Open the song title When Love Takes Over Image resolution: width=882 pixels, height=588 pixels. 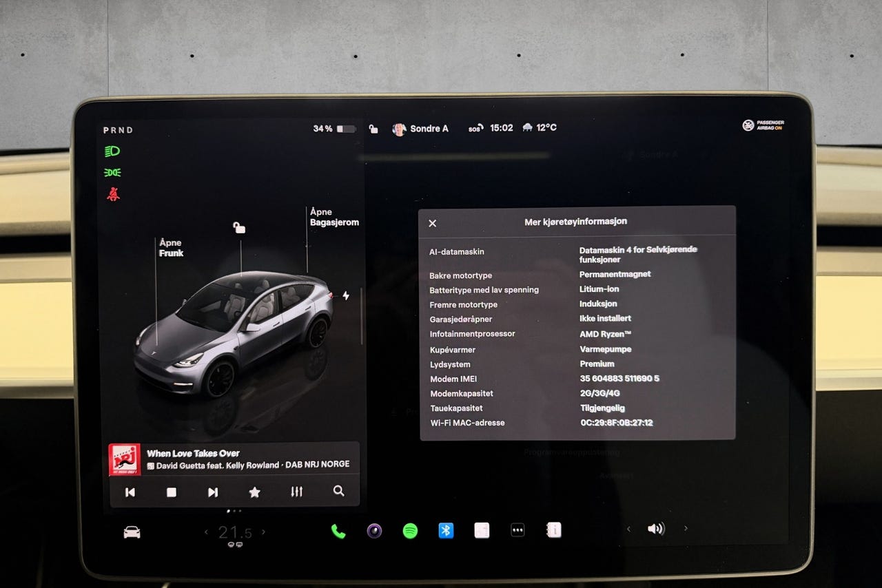[x=193, y=453]
